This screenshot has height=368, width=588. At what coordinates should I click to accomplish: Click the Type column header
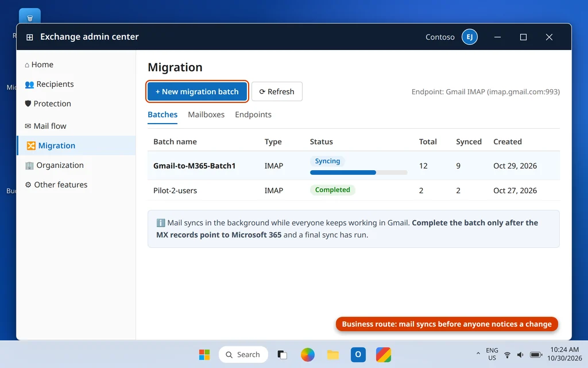click(273, 142)
